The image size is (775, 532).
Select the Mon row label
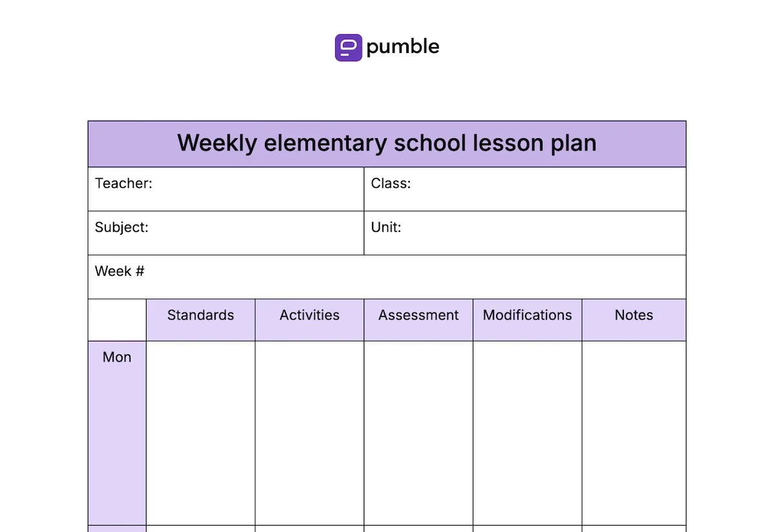click(x=117, y=358)
